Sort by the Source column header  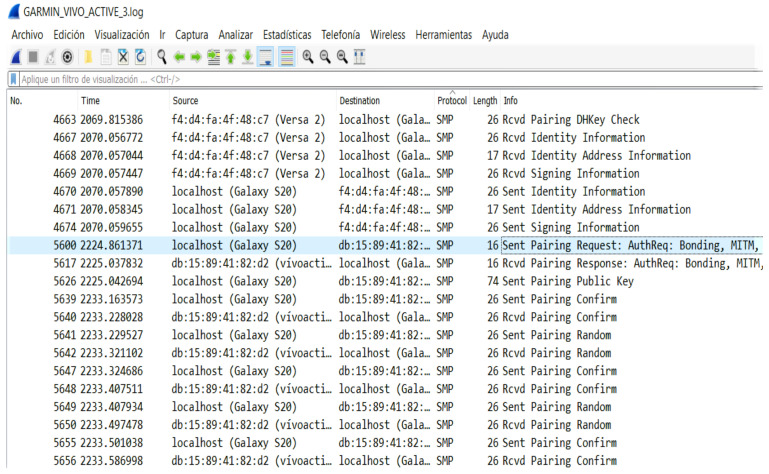click(x=253, y=101)
